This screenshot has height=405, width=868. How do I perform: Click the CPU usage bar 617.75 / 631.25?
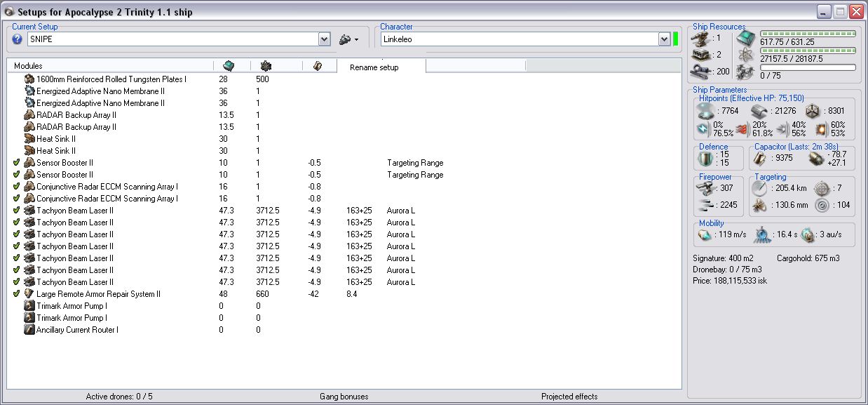coord(808,34)
